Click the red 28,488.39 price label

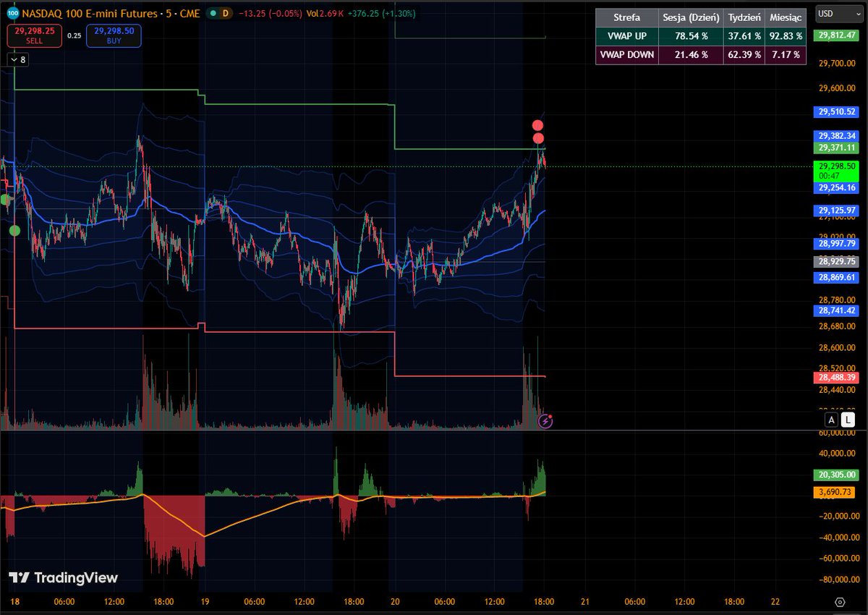(835, 377)
